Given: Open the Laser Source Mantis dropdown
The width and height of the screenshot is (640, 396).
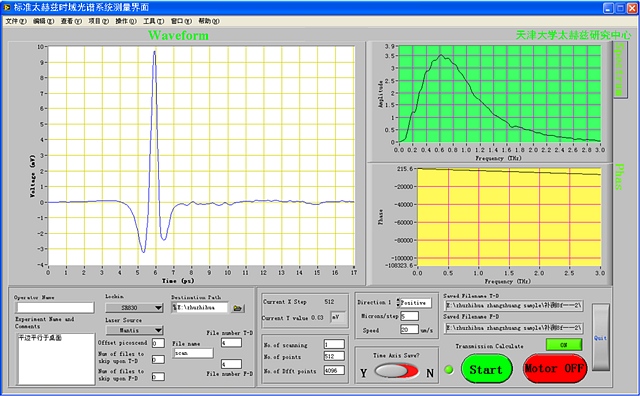Looking at the screenshot, I should click(x=134, y=330).
